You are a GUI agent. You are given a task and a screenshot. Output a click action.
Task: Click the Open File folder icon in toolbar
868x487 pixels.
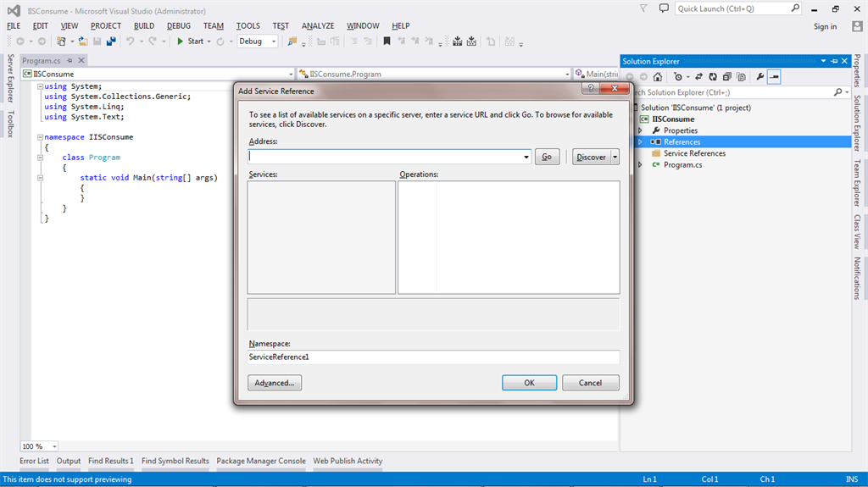[83, 42]
